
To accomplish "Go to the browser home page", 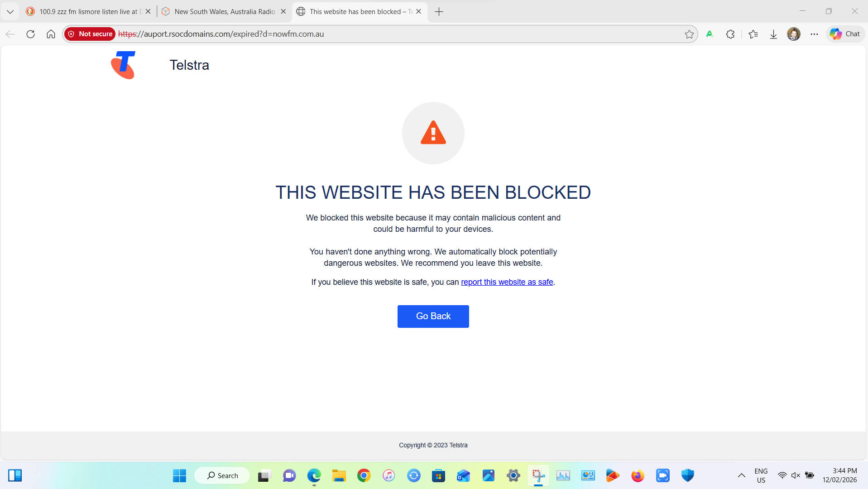I will (x=51, y=34).
